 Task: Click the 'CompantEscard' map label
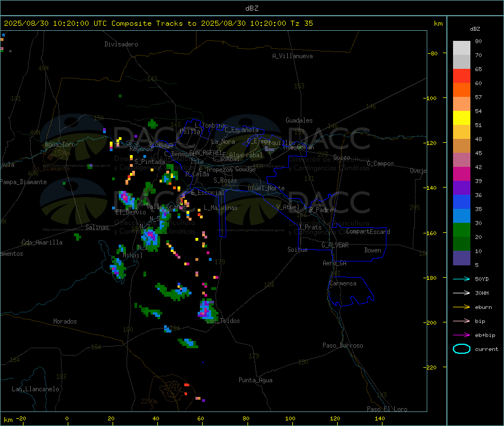pyautogui.click(x=368, y=231)
